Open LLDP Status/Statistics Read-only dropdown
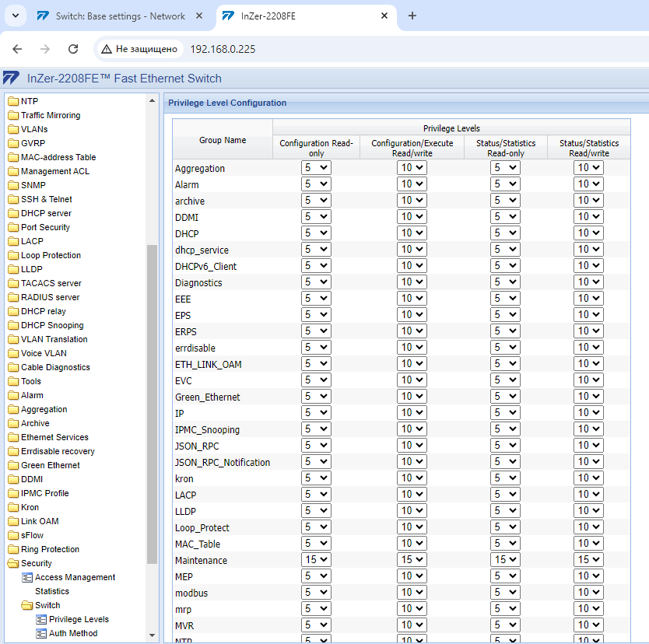The image size is (649, 644). coord(505,511)
